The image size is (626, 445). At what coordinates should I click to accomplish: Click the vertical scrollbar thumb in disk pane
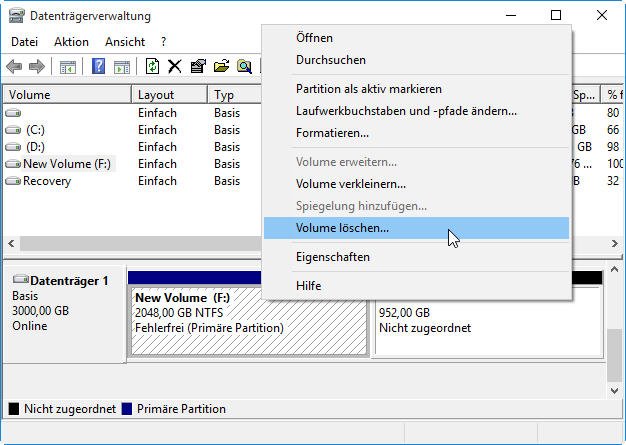point(614,355)
